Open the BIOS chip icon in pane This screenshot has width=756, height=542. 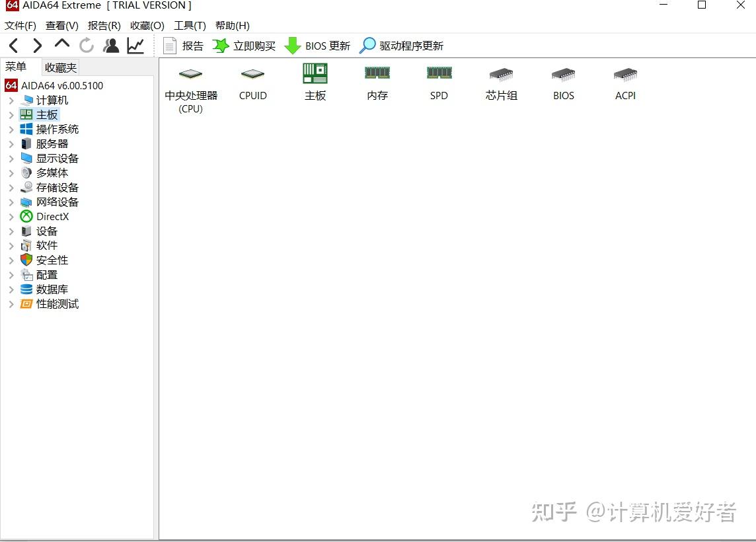pos(564,83)
